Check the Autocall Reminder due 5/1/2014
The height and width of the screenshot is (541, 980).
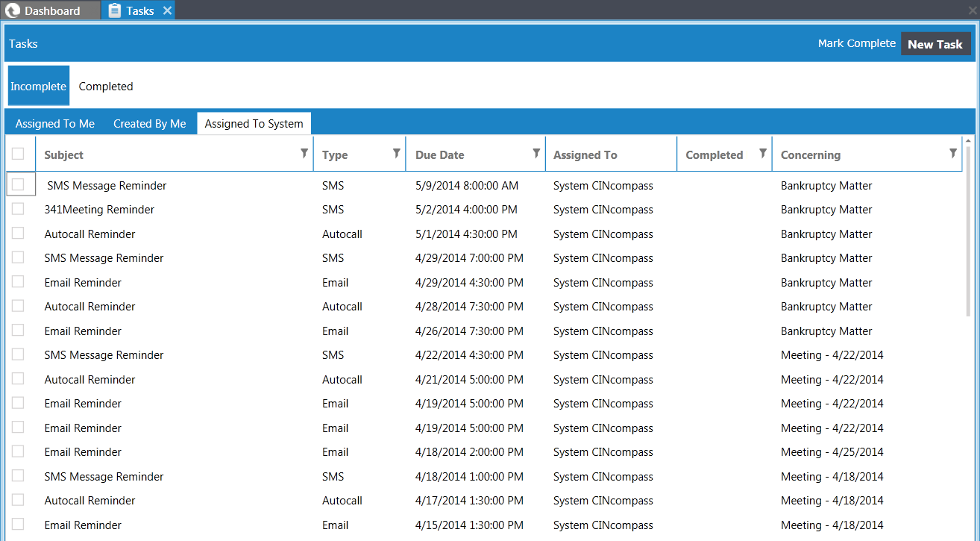pos(17,233)
